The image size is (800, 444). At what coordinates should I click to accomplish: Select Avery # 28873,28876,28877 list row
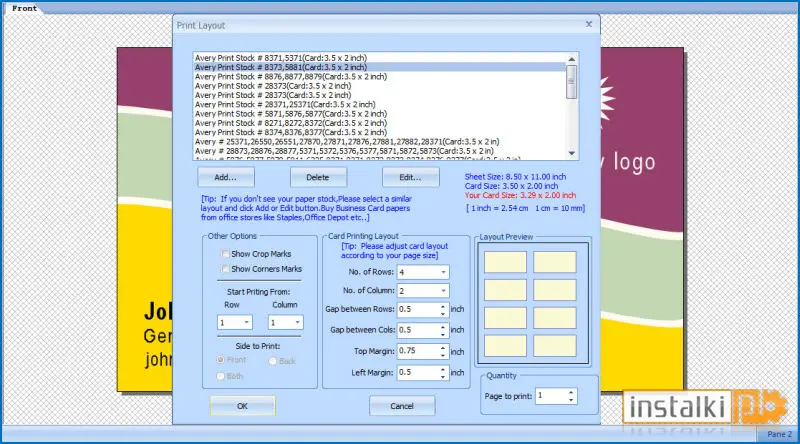(x=380, y=151)
